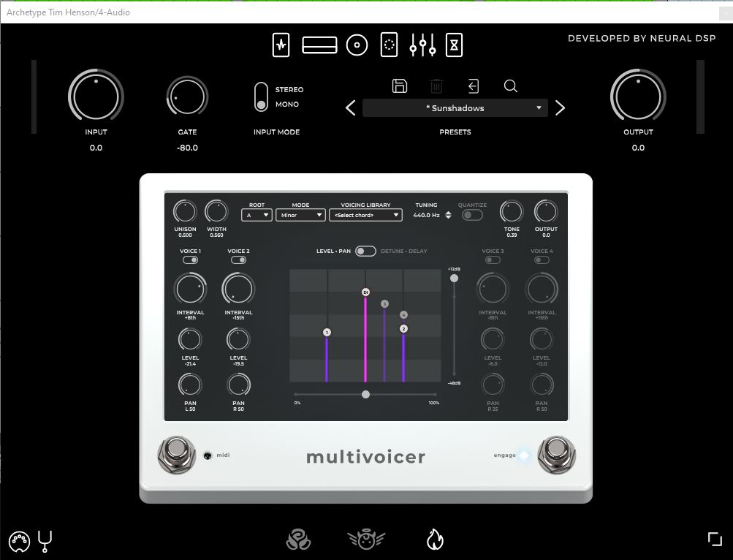Click Voice 2 Interval knob
Image resolution: width=733 pixels, height=560 pixels.
pos(238,289)
